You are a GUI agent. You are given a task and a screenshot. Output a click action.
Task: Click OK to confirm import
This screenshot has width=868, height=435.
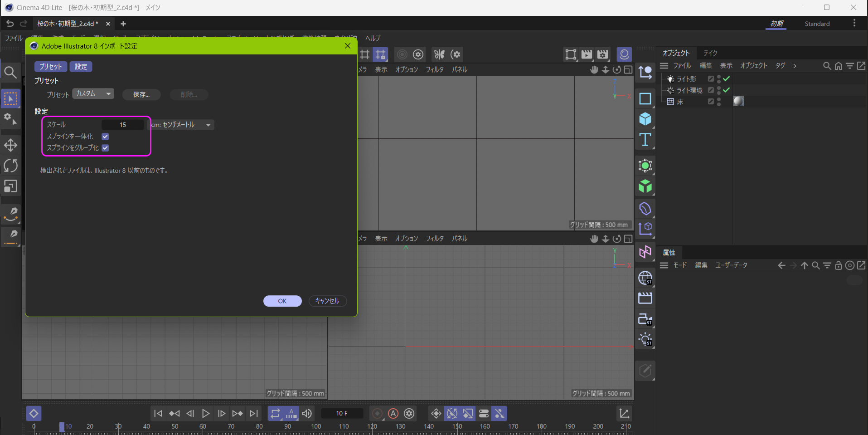(282, 301)
